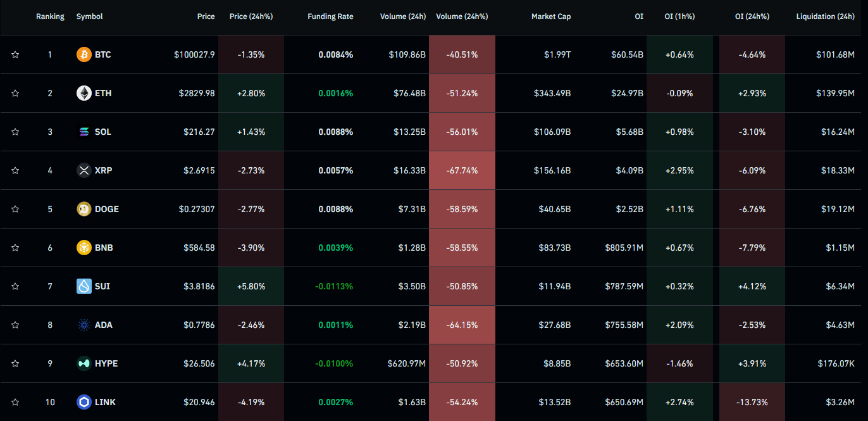The width and height of the screenshot is (868, 421).
Task: Click DOGE price $0.27307
Action: click(x=196, y=210)
